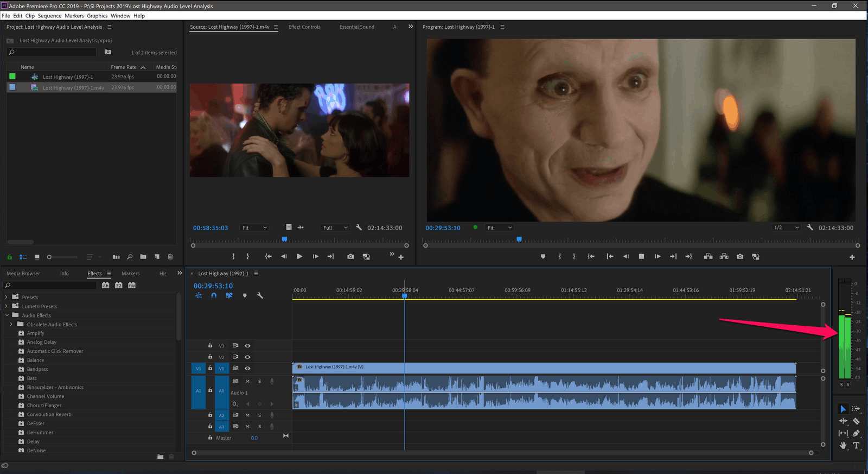Select the Type tool

pos(856,446)
